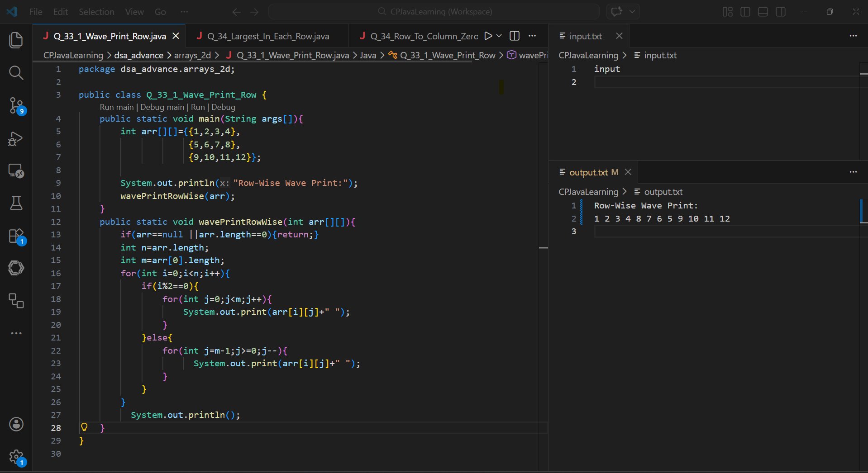Click the lightbulb code action icon

point(84,427)
